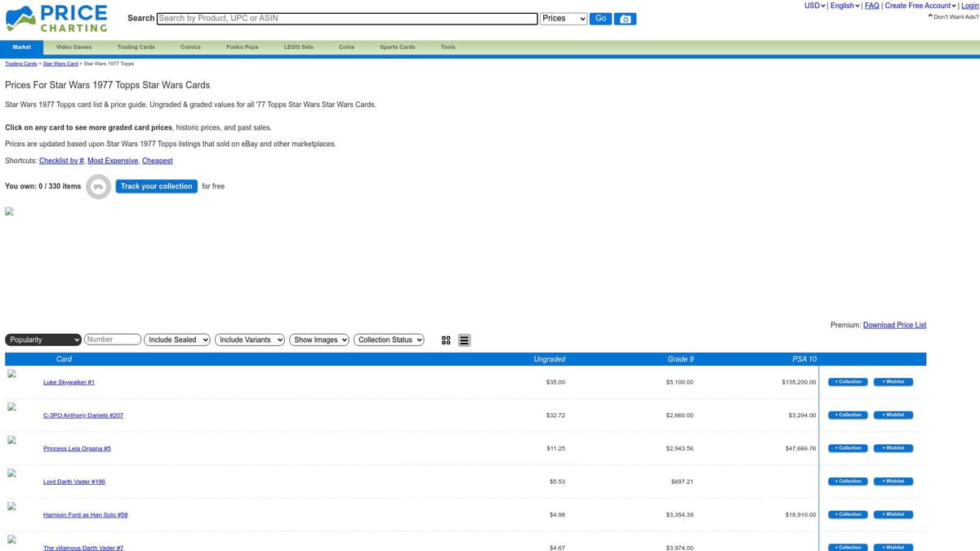Open camera image search icon
Screen dimensions: 980x551
[x=625, y=19]
